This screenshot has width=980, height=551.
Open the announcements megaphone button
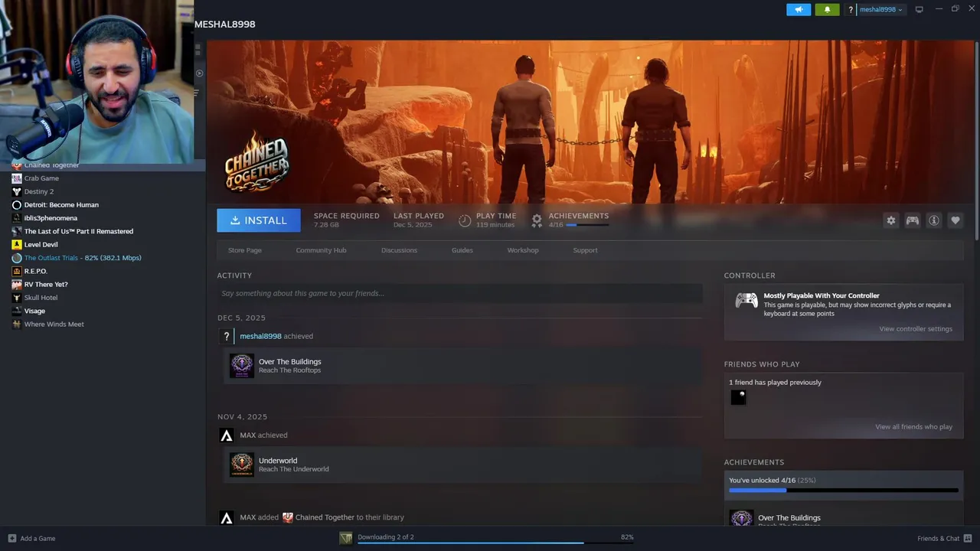pyautogui.click(x=798, y=9)
